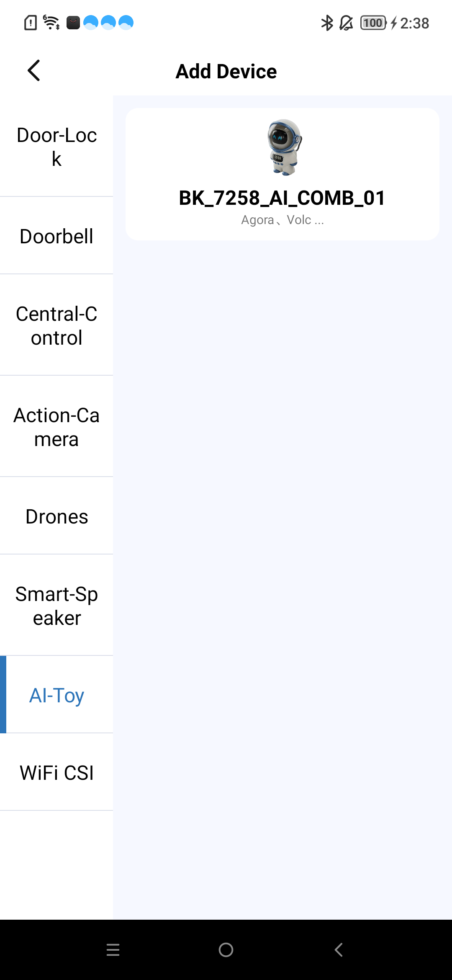Tap the Bluetooth status icon
Screen dimensions: 452x980
(x=327, y=23)
